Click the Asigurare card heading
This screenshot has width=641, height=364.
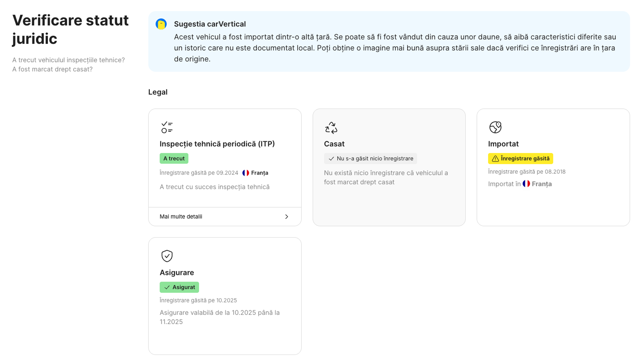pyautogui.click(x=177, y=273)
